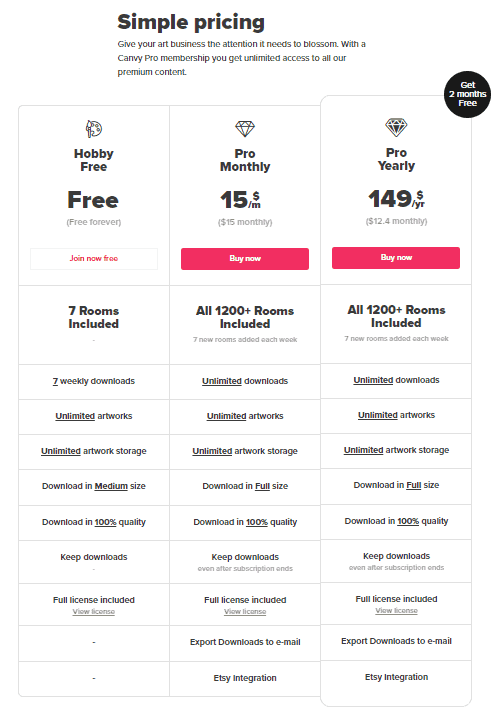Click 'Unlimited artwork storage' in Hobby Free column

[x=94, y=451]
